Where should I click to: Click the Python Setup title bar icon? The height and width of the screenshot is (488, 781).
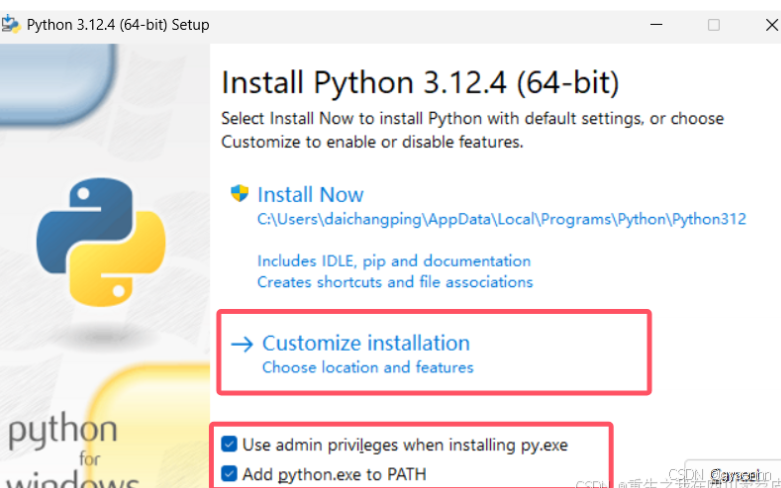10,24
